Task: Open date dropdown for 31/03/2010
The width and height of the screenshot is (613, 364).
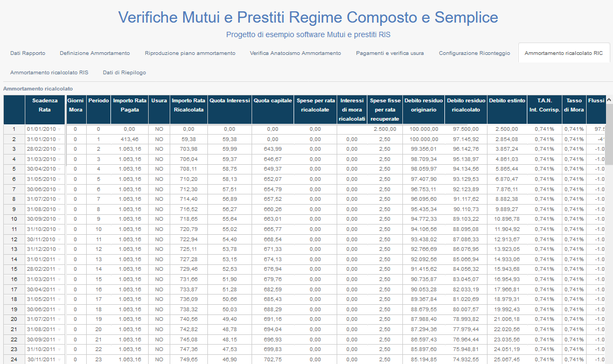Action: (59, 159)
